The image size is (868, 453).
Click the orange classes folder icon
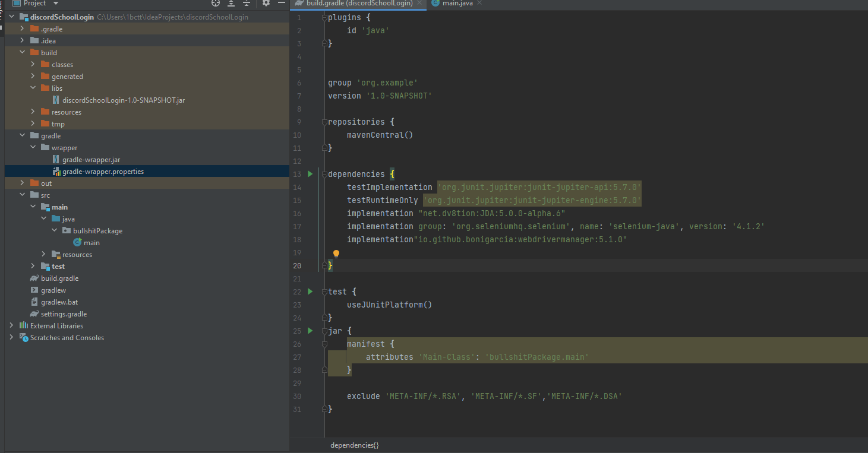45,65
